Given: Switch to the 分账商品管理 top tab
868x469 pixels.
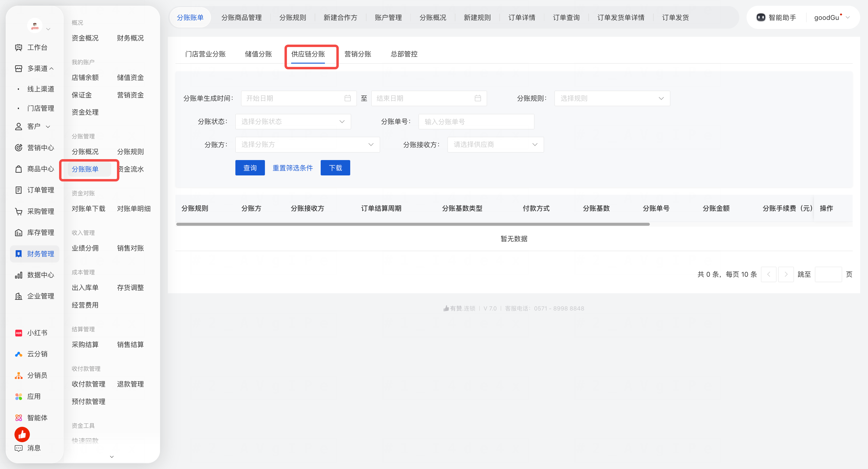Looking at the screenshot, I should [x=241, y=17].
